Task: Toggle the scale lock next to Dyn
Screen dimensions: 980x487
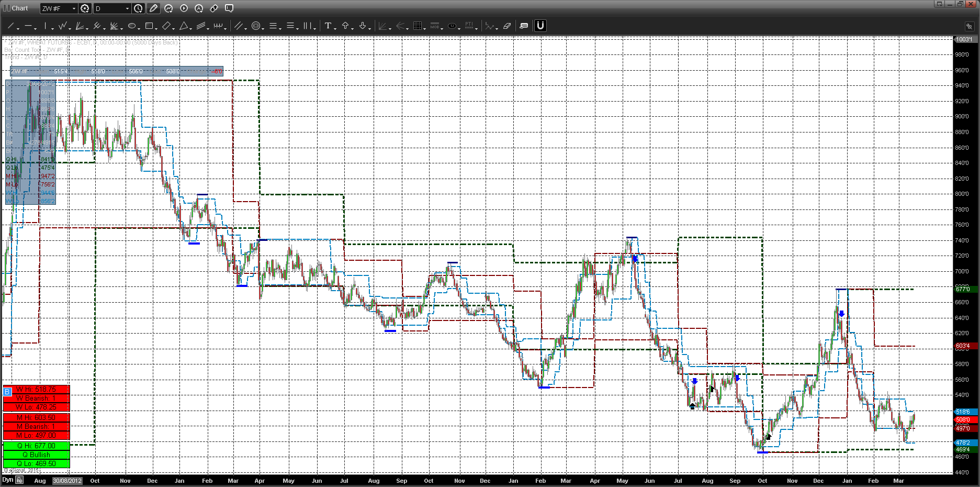Action: (x=19, y=480)
